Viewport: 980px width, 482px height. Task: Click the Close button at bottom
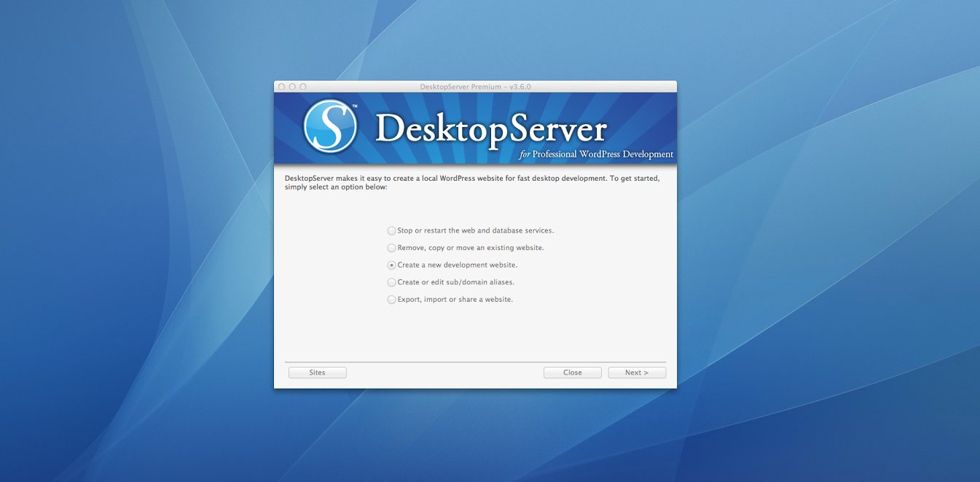point(572,373)
